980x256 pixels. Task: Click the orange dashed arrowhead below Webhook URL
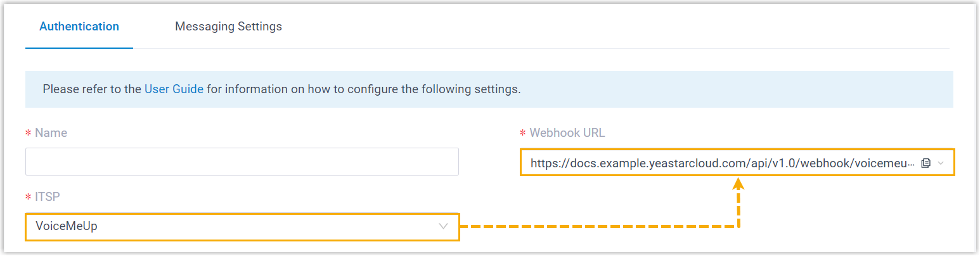click(x=738, y=184)
